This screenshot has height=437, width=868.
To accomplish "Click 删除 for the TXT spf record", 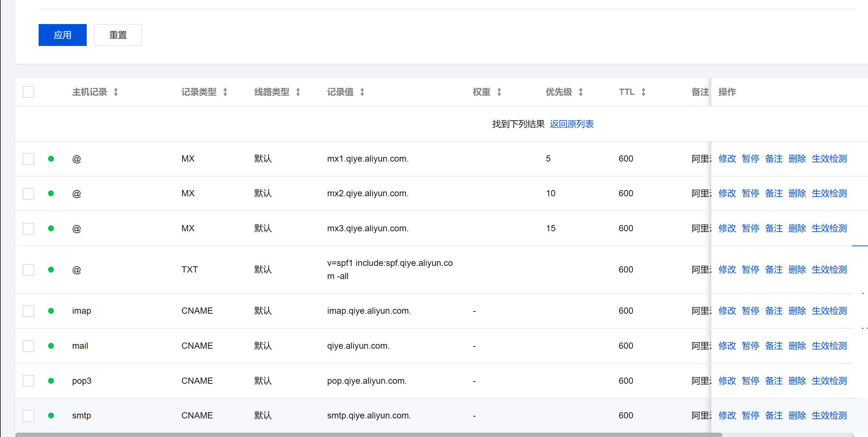I will 797,270.
